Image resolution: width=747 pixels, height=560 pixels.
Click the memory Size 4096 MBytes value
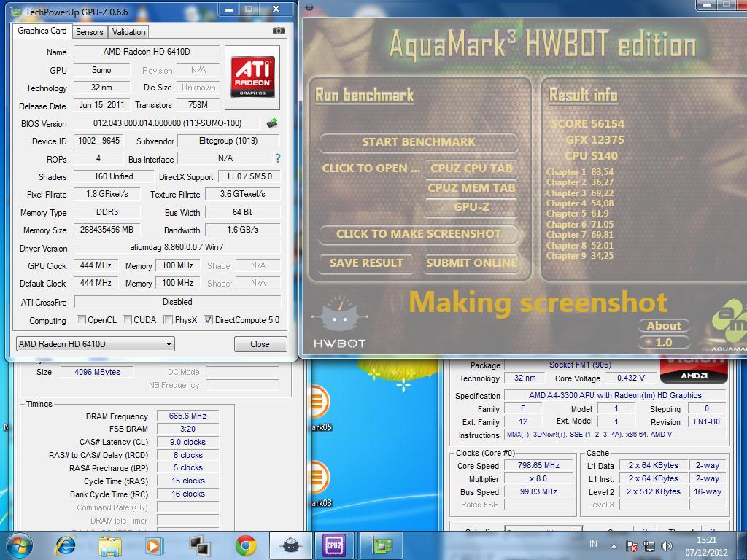coord(97,372)
